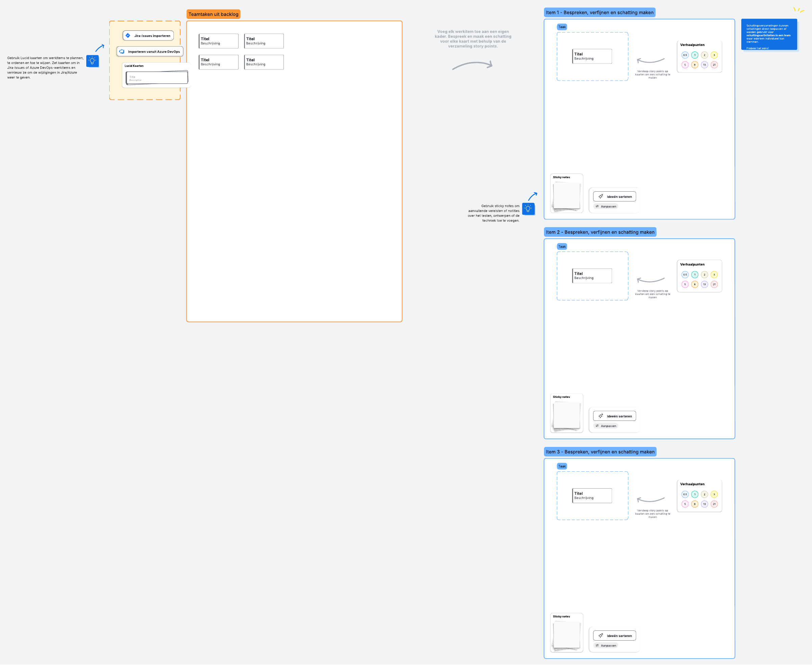Select the Teamtaken uit backlog frame label
The height and width of the screenshot is (665, 812).
[x=213, y=14]
